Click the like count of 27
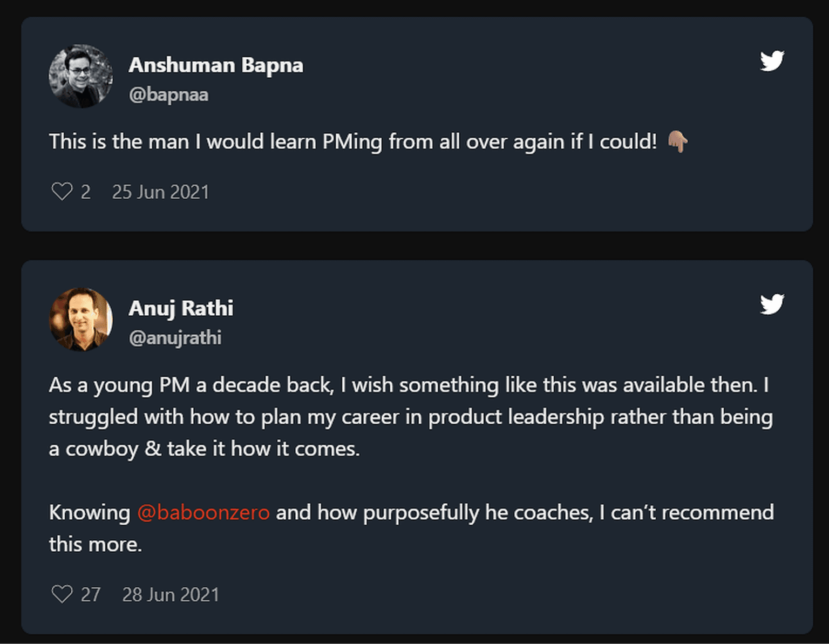Image resolution: width=829 pixels, height=644 pixels. [91, 595]
